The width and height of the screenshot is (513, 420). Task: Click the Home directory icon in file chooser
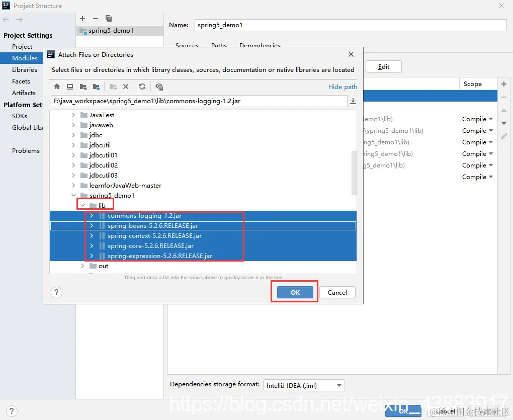click(57, 87)
